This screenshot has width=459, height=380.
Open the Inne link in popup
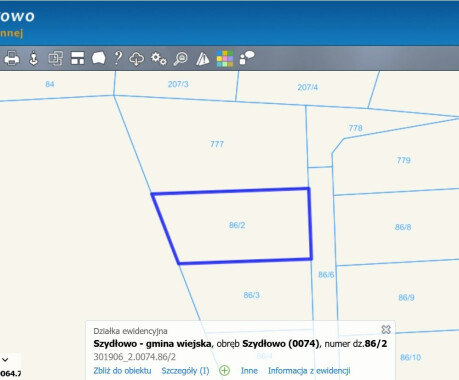tap(249, 371)
